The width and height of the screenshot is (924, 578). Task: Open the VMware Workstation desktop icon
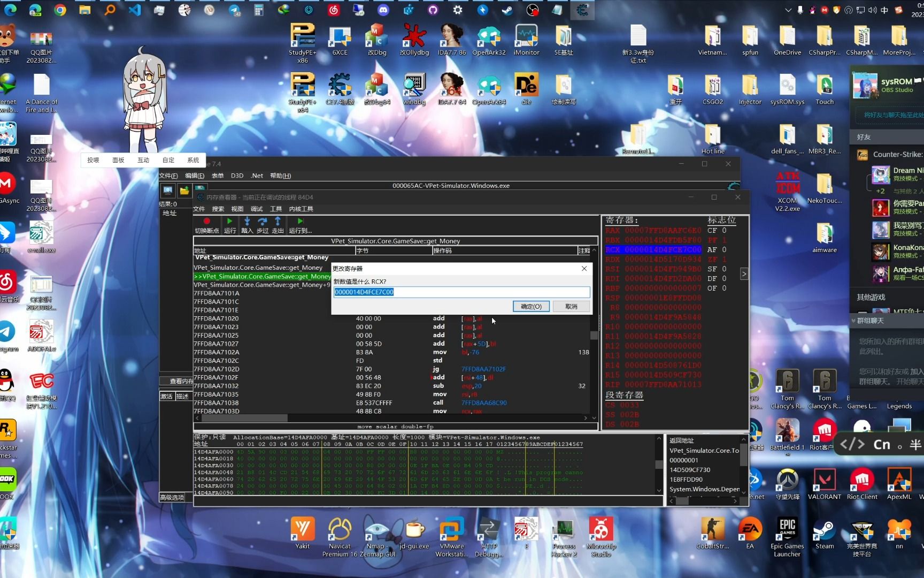coord(451,538)
